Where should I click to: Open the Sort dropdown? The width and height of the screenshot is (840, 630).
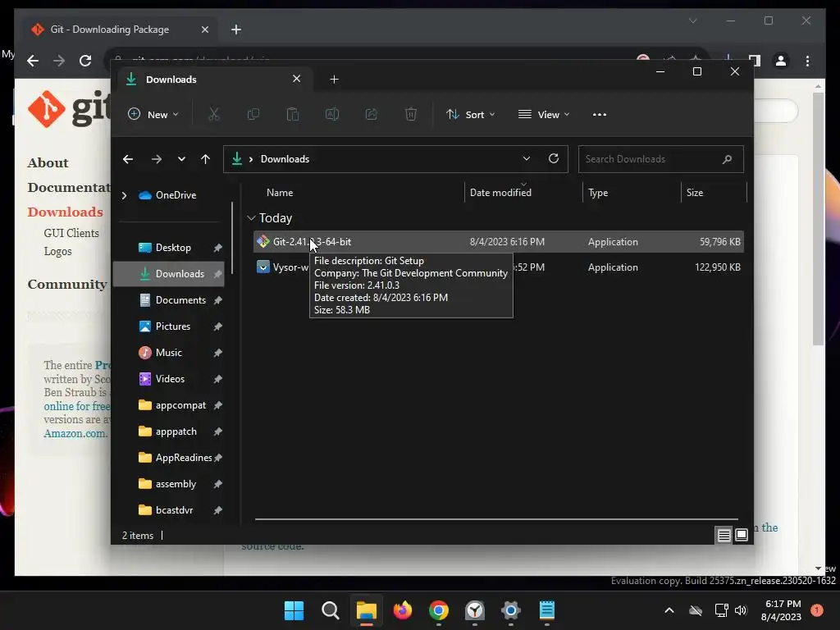click(x=470, y=114)
